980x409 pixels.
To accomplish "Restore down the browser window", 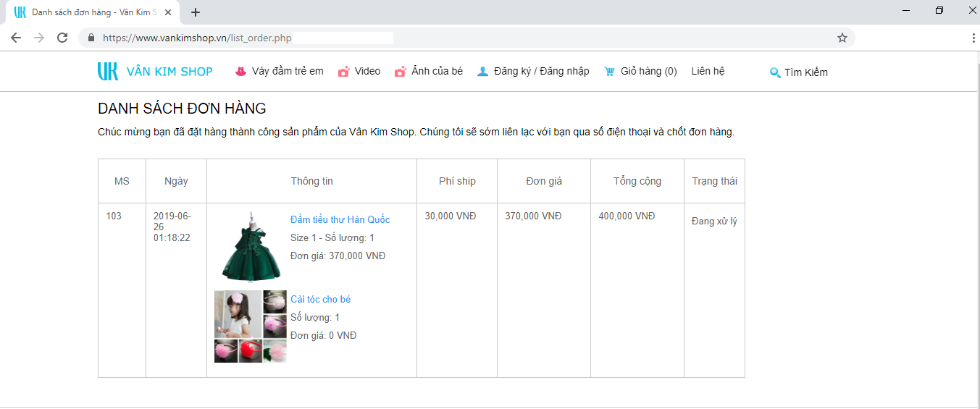I will point(939,10).
